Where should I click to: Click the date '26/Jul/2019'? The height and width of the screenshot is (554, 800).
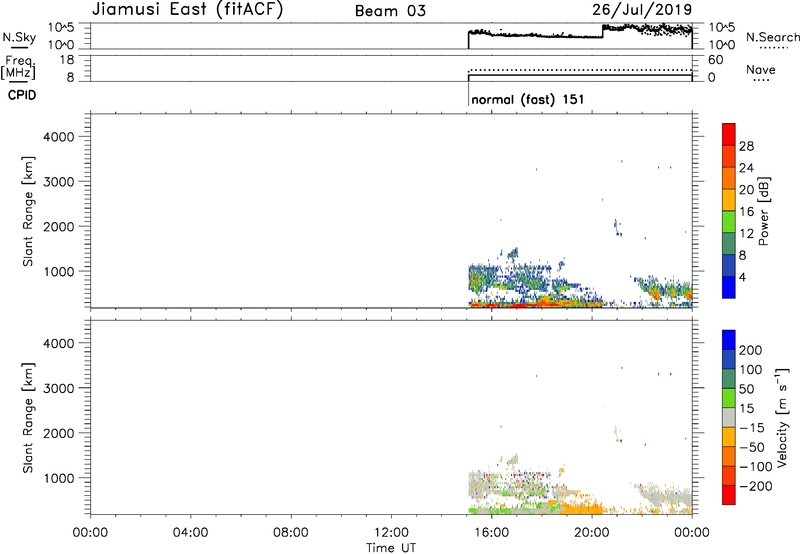point(642,9)
